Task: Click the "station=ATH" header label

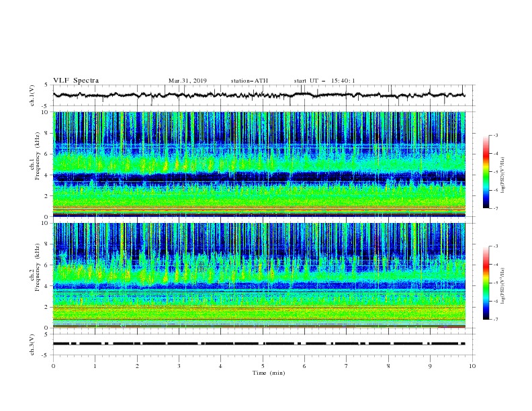Action: click(x=249, y=81)
